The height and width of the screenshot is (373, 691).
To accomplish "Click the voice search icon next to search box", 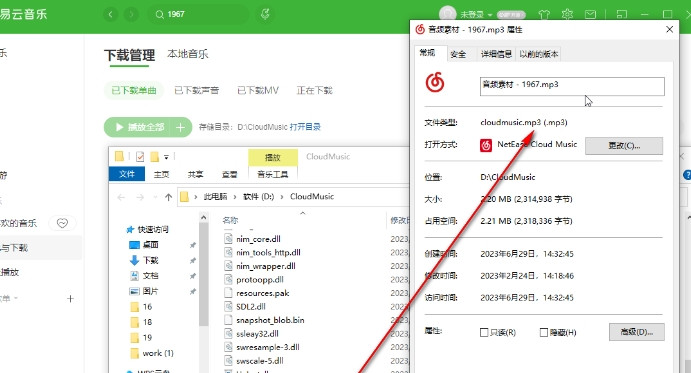I will pyautogui.click(x=265, y=14).
